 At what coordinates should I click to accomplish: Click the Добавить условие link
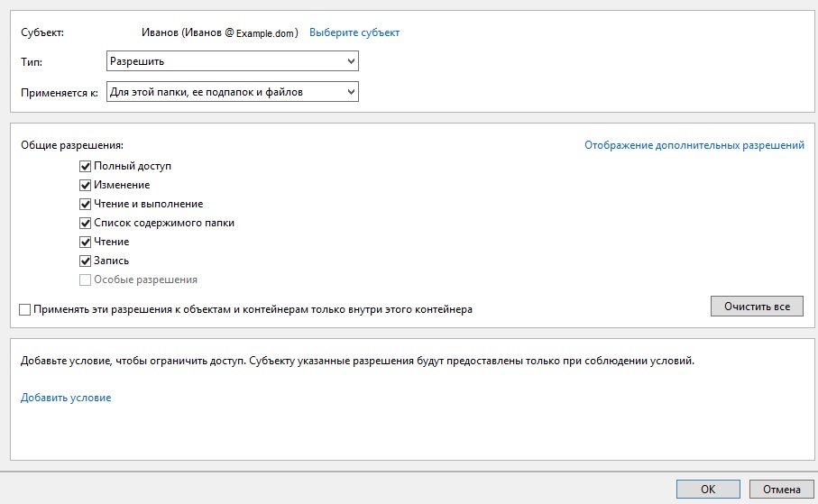66,398
